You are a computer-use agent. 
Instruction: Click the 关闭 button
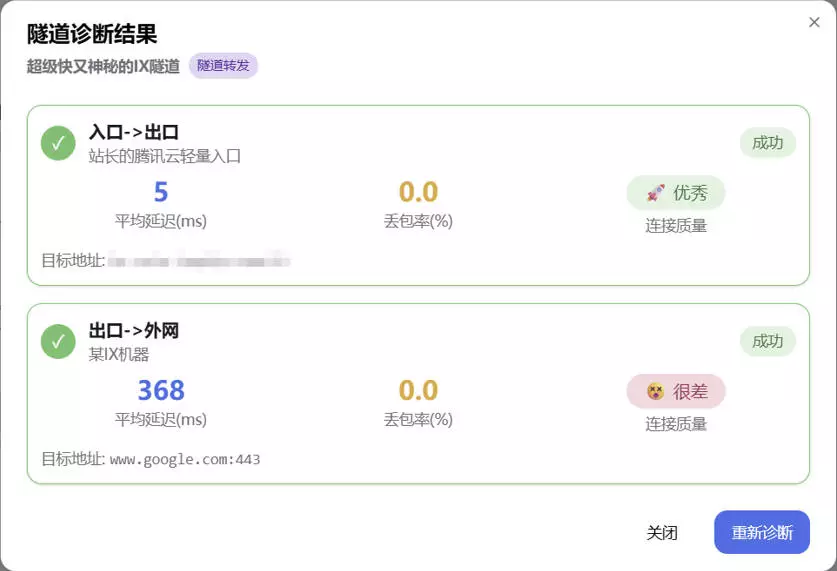click(x=662, y=533)
